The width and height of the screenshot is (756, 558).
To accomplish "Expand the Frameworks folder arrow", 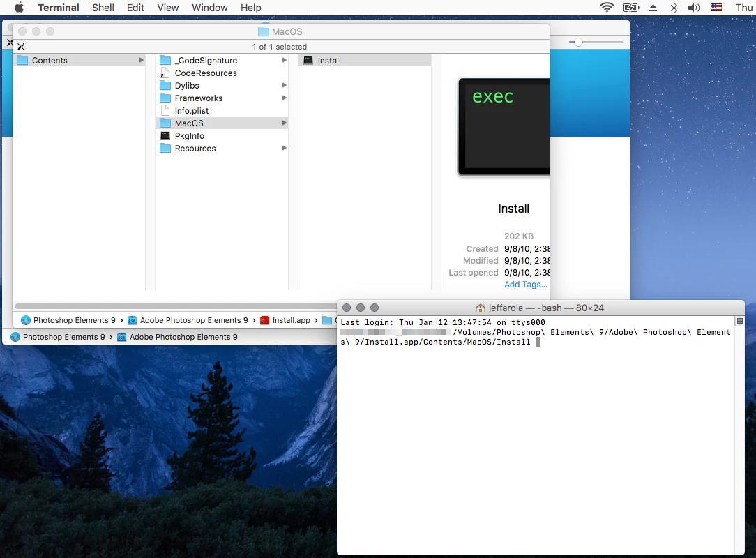I will click(284, 98).
